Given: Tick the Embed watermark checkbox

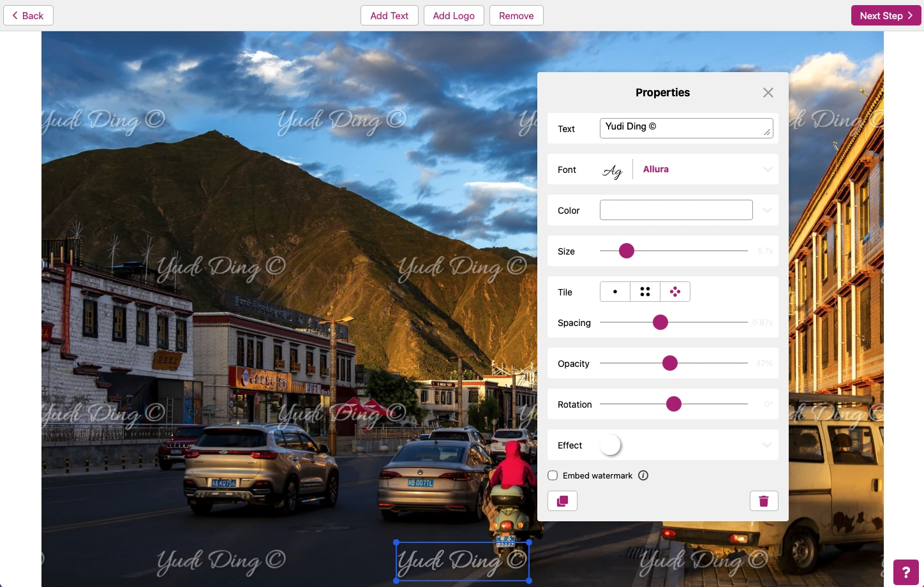Looking at the screenshot, I should click(x=553, y=475).
